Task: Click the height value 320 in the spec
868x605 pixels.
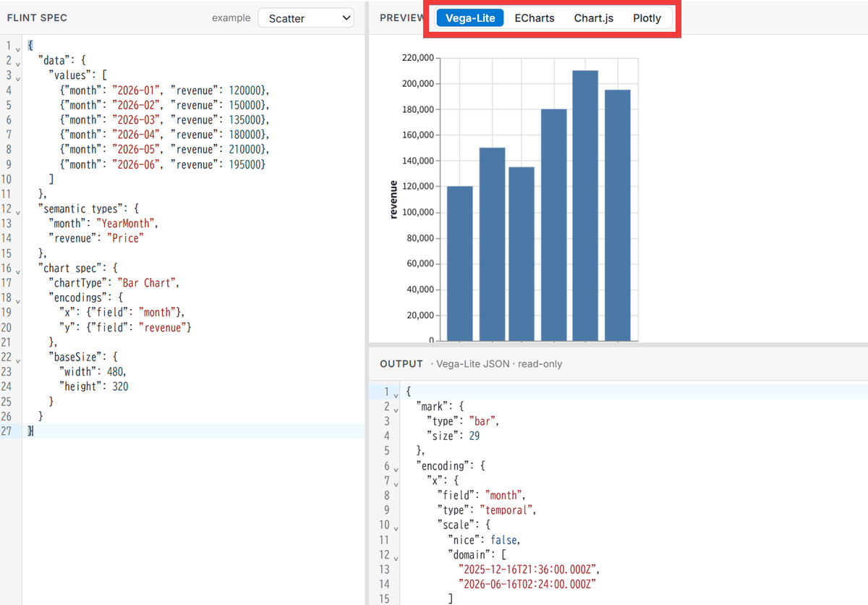Action: pyautogui.click(x=120, y=386)
